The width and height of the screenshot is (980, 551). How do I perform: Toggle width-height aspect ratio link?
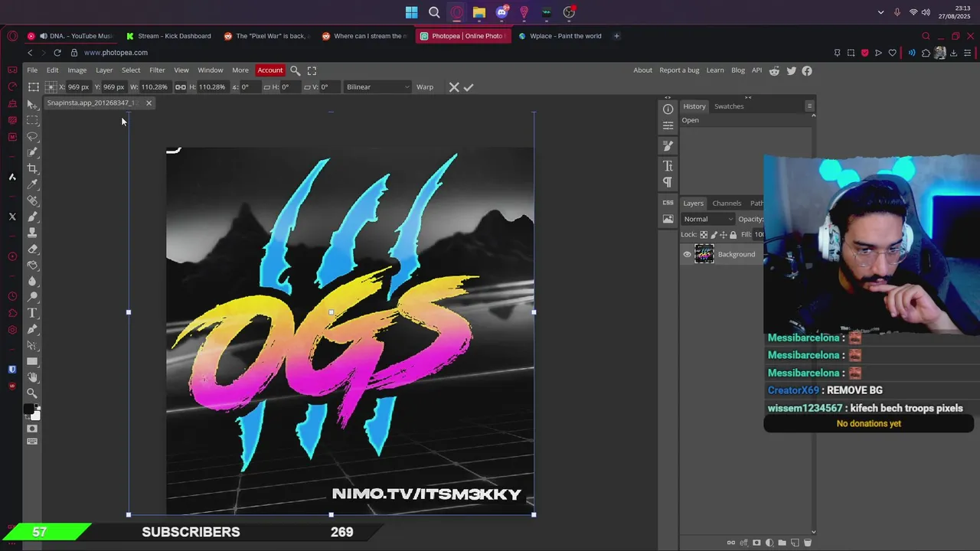[x=181, y=87]
